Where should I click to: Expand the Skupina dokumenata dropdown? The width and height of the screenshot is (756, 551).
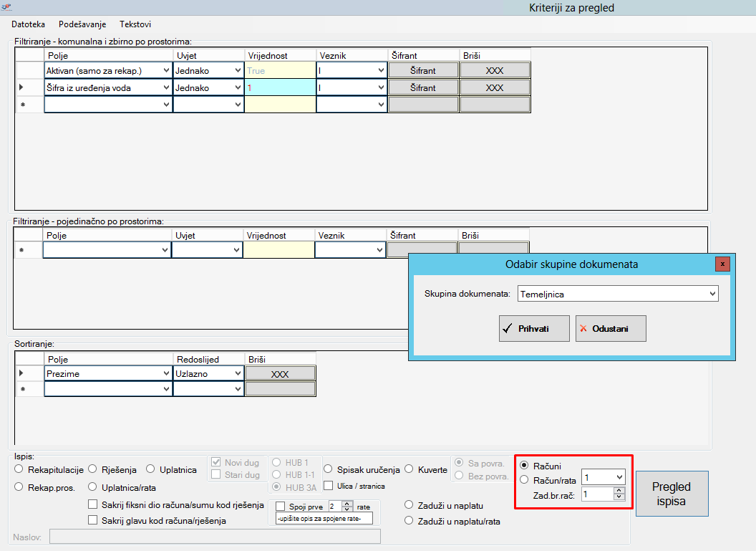(711, 294)
